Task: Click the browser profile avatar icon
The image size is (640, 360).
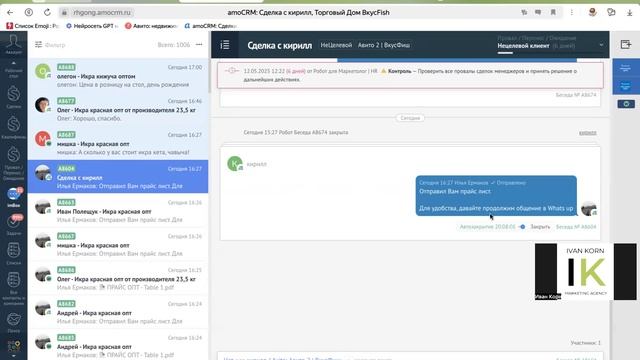Action: [593, 12]
